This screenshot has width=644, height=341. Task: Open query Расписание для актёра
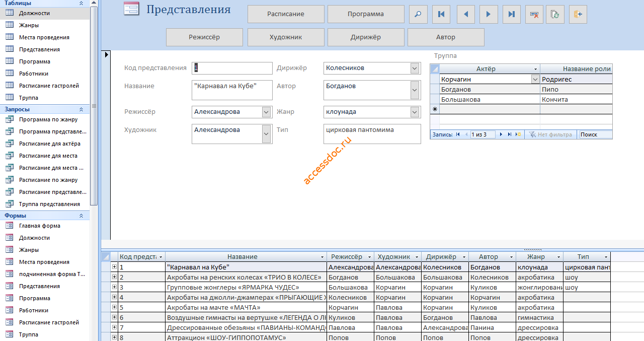[x=45, y=144]
